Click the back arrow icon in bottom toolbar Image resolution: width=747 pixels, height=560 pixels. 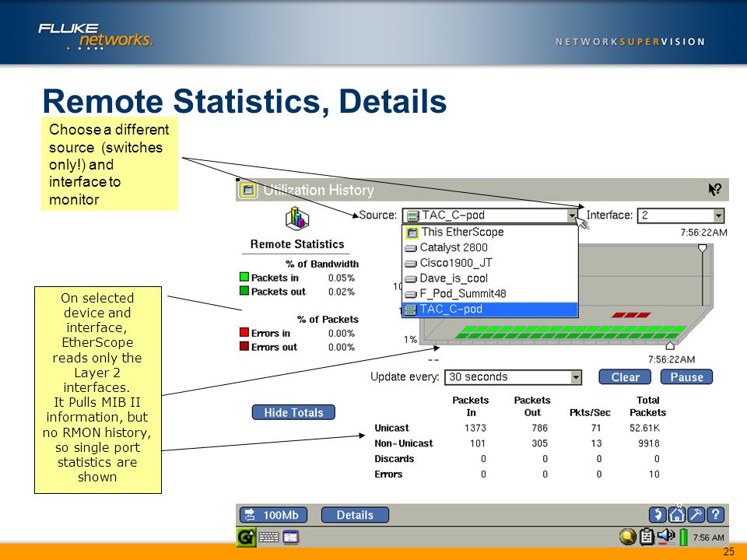click(x=658, y=515)
